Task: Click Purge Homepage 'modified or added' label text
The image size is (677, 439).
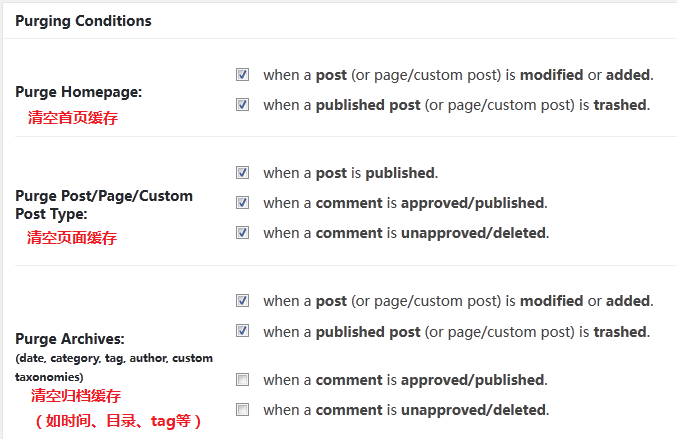Action: point(457,75)
